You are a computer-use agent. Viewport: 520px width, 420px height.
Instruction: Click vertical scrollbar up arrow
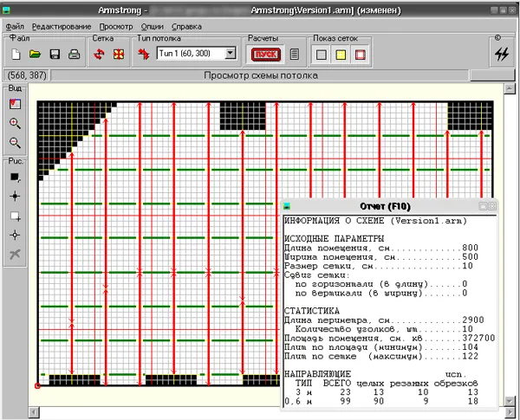coord(509,88)
